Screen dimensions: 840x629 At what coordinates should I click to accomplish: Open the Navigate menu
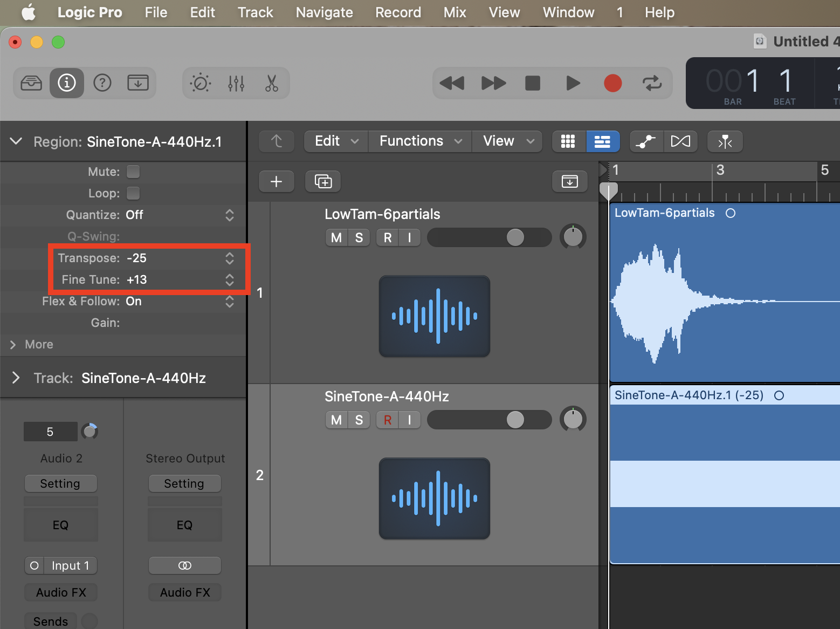(324, 12)
